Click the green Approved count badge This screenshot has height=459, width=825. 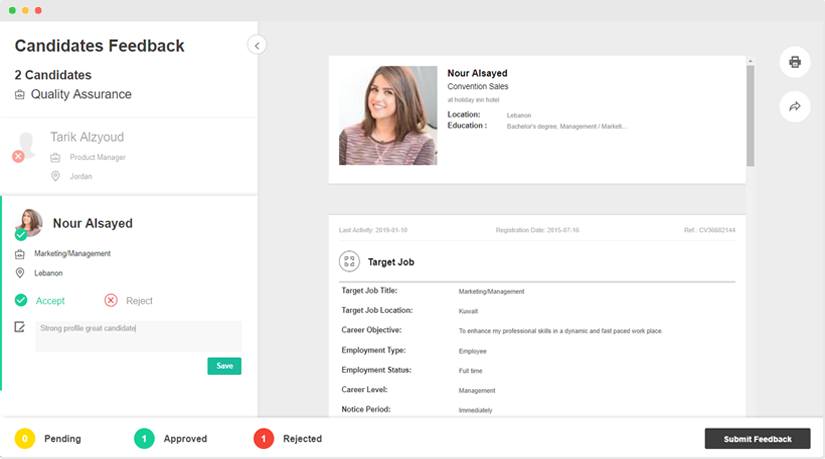coord(144,438)
